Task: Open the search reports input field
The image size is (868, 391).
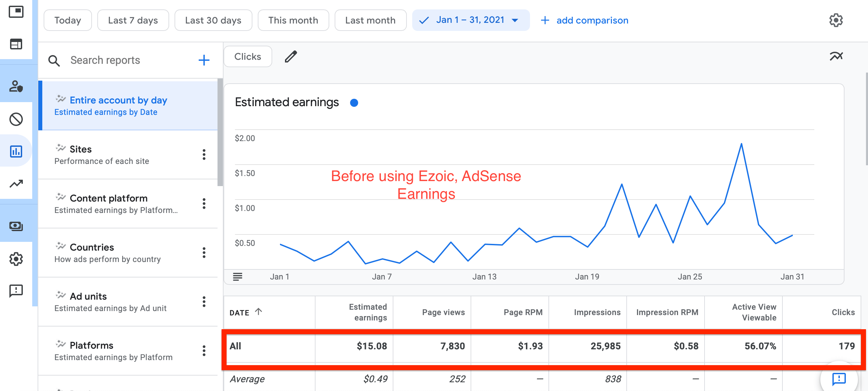Action: tap(122, 59)
